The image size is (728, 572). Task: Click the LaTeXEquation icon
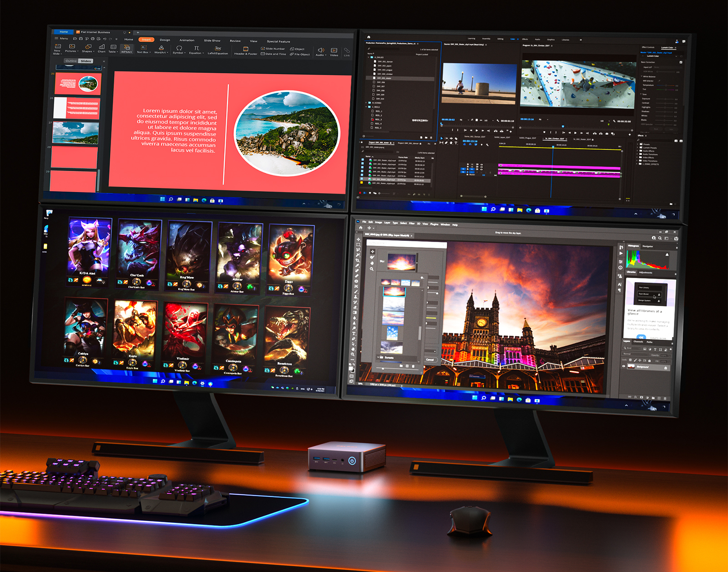218,50
